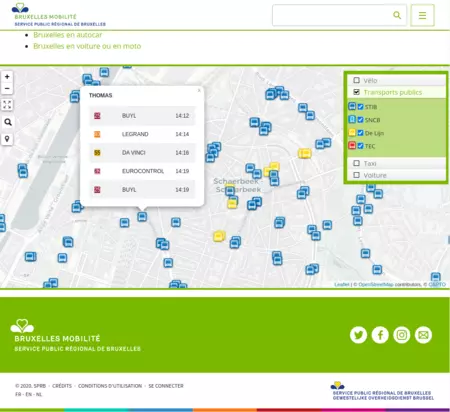The width and height of the screenshot is (450, 412).
Task: Zoom in the map with plus button
Action: (x=7, y=77)
